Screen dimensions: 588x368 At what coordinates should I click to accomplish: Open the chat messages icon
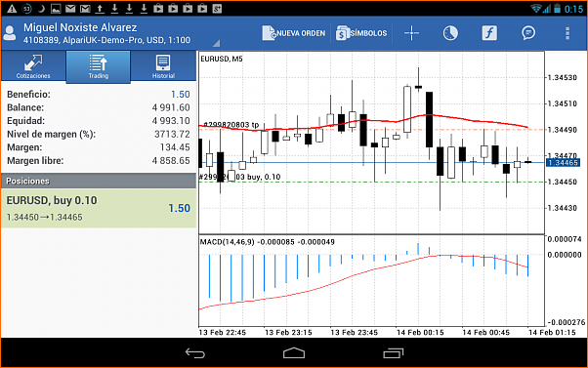[528, 33]
